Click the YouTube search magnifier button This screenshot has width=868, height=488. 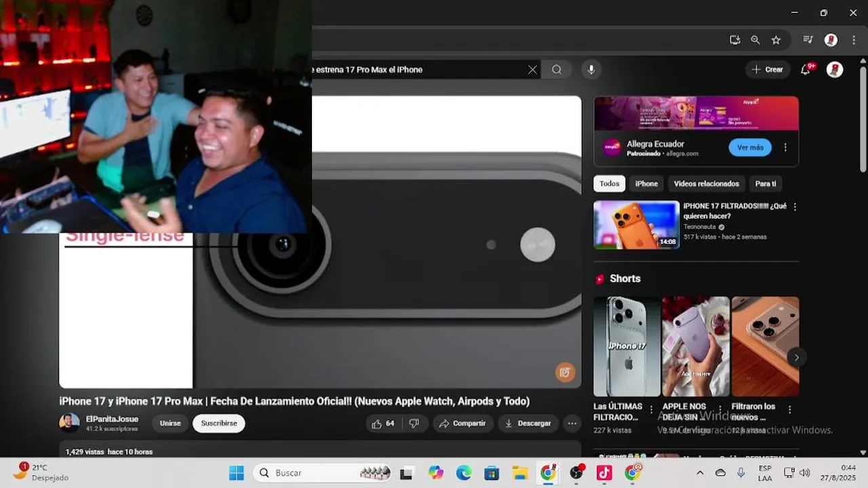pyautogui.click(x=557, y=69)
